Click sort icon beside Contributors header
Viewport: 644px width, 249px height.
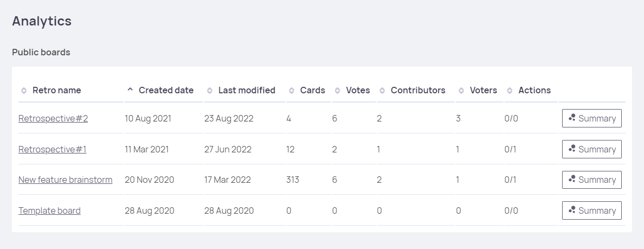(x=382, y=91)
